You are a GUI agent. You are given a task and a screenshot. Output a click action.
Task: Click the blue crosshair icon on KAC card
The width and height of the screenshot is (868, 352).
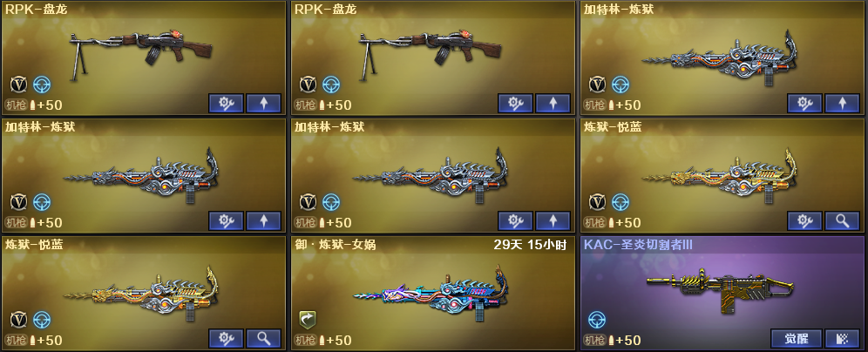597,320
